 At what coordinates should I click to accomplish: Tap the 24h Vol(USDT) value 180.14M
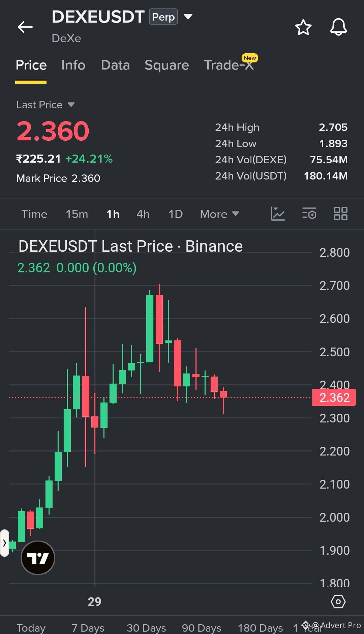coord(326,176)
